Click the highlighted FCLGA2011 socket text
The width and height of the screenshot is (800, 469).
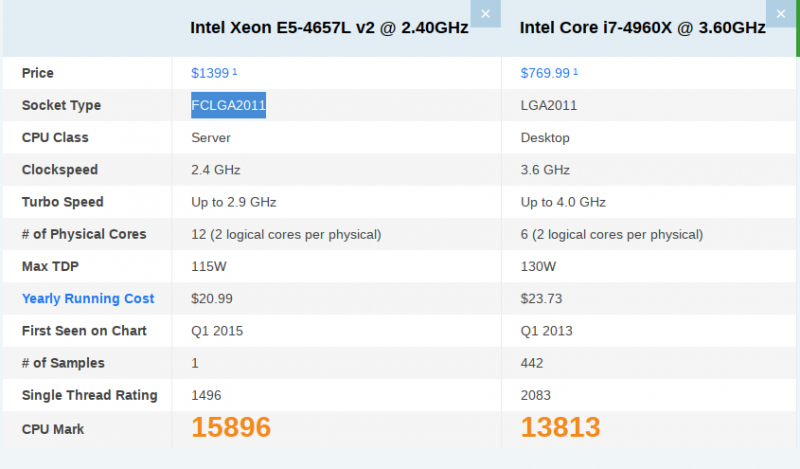228,105
